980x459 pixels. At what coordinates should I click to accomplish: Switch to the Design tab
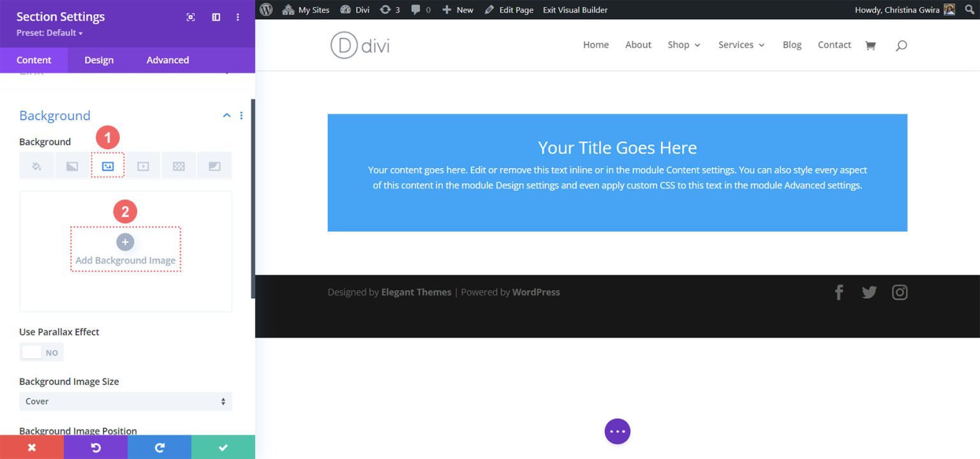pyautogui.click(x=98, y=59)
